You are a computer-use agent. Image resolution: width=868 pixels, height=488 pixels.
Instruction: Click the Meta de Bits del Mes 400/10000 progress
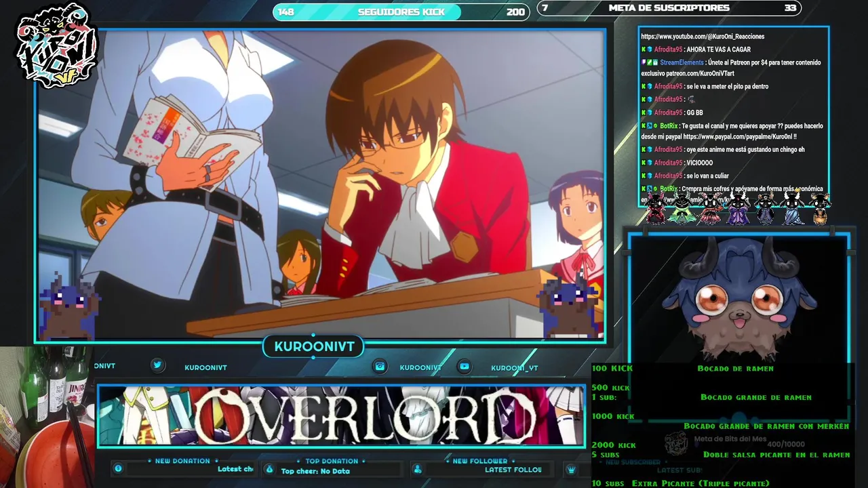(785, 444)
